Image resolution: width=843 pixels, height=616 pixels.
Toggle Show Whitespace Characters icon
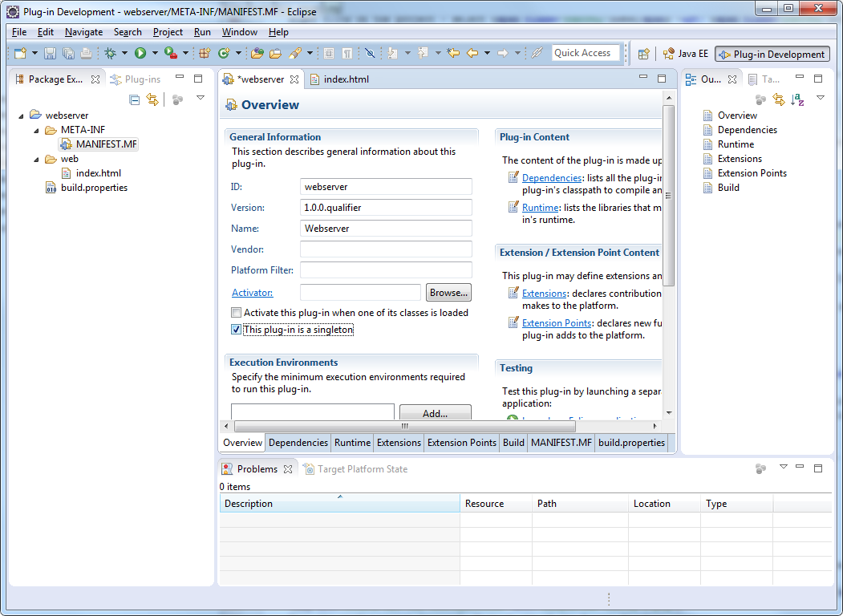click(x=347, y=53)
